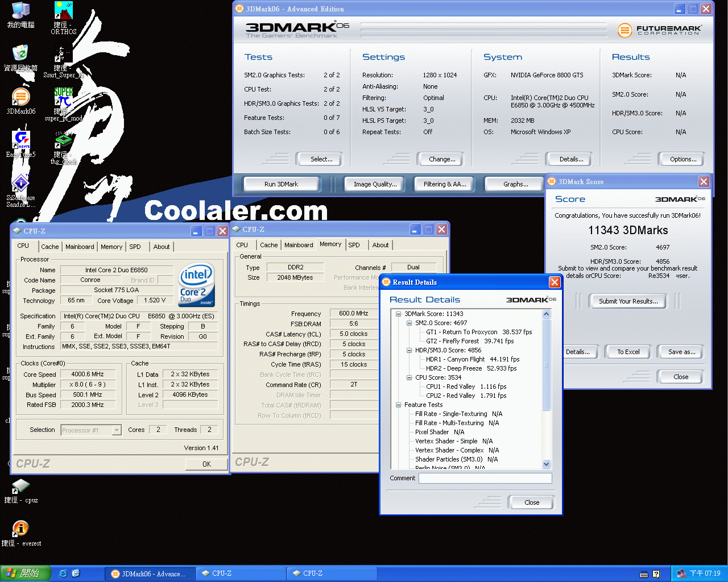Click Close in 3DMark Score window
The width and height of the screenshot is (728, 582).
coord(681,377)
